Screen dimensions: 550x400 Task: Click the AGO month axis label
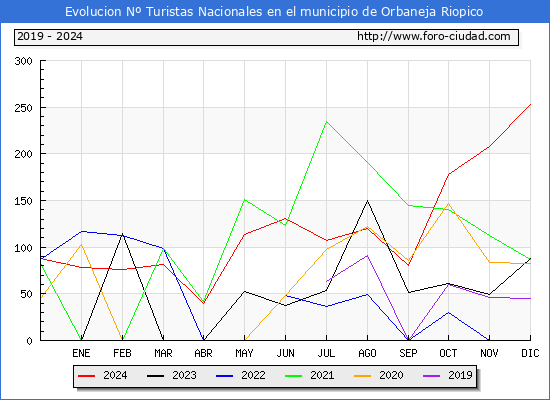pos(367,353)
